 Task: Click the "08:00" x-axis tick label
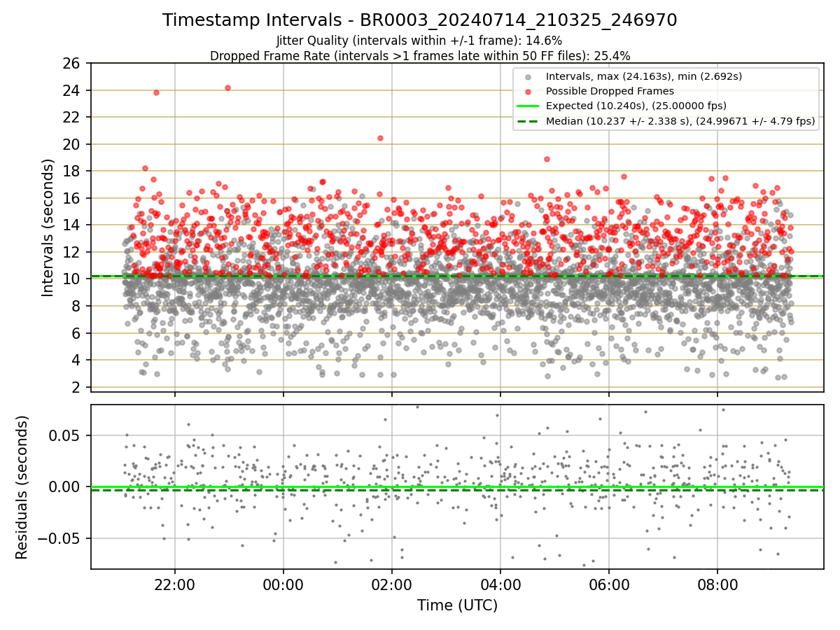click(717, 584)
